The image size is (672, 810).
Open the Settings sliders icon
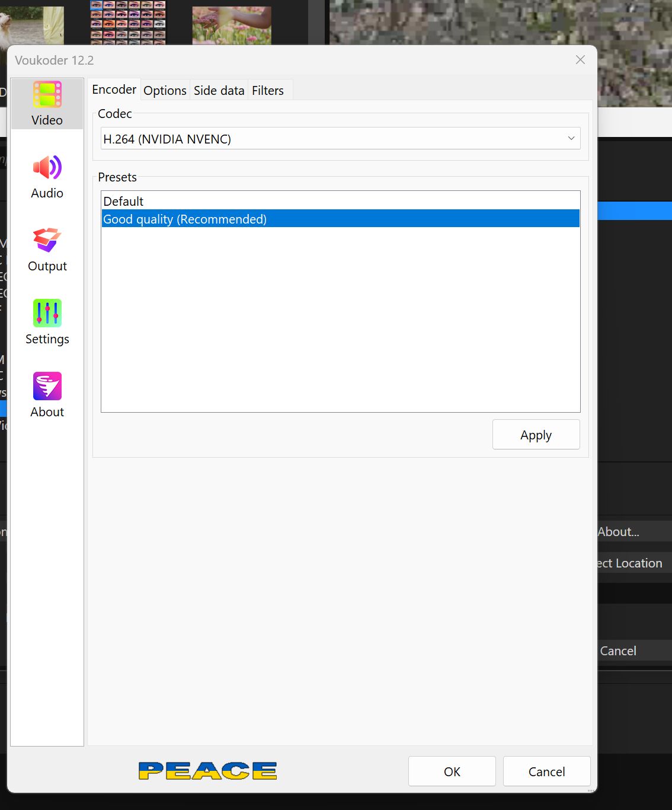point(47,313)
